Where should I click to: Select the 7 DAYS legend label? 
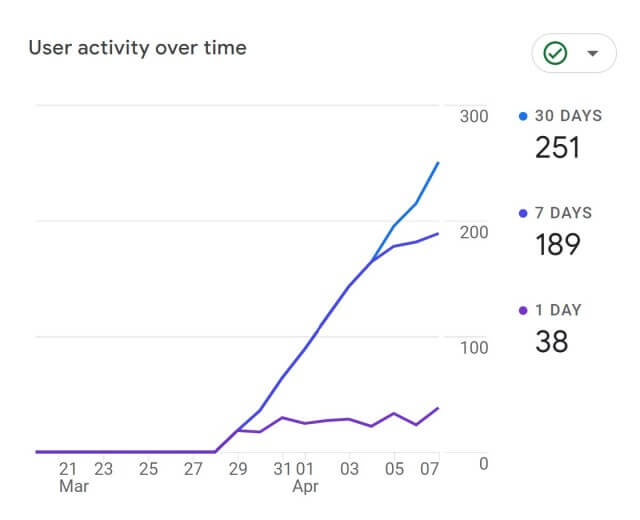pos(563,213)
